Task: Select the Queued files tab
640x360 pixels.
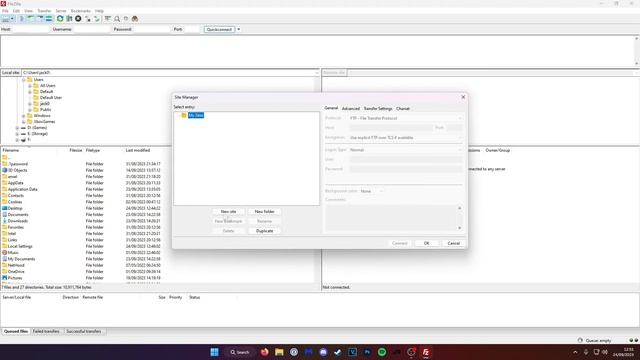Action: pyautogui.click(x=16, y=331)
